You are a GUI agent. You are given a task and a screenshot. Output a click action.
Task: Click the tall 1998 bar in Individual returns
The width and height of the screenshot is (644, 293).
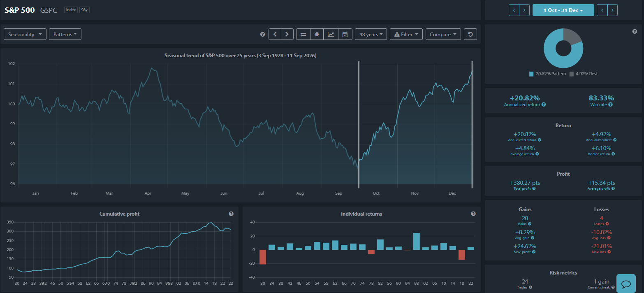coord(416,241)
